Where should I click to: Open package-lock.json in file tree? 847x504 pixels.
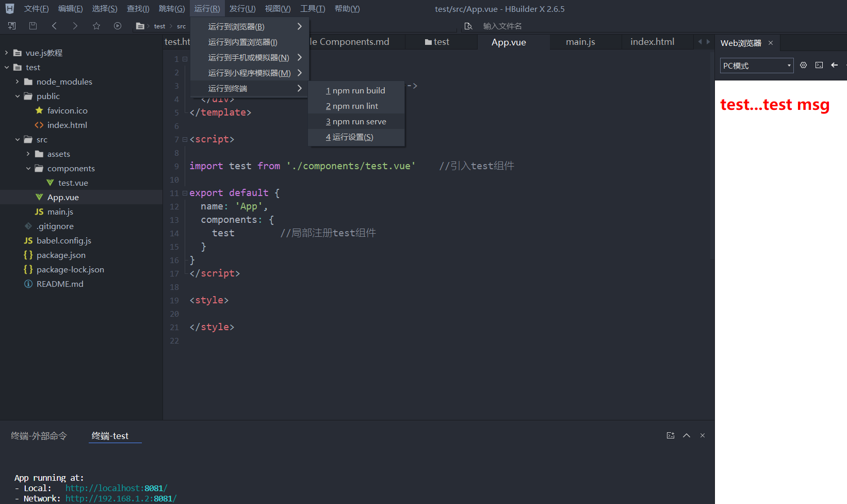tap(70, 269)
